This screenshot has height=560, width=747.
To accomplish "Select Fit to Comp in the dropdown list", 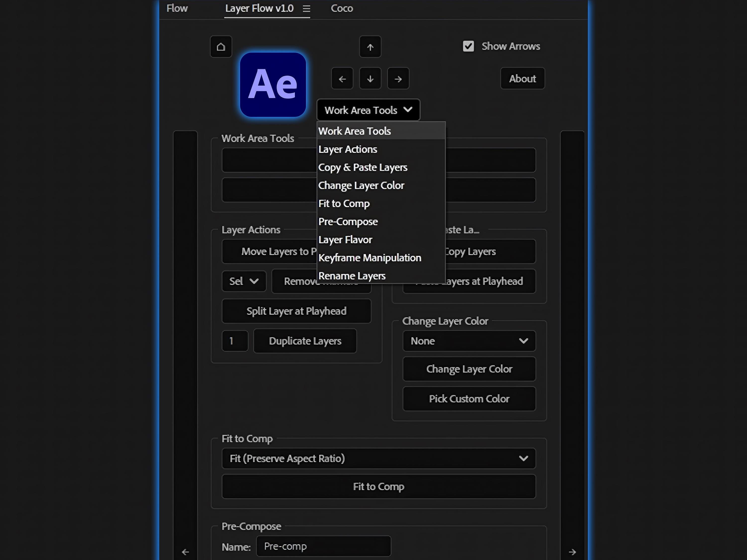I will [381, 204].
